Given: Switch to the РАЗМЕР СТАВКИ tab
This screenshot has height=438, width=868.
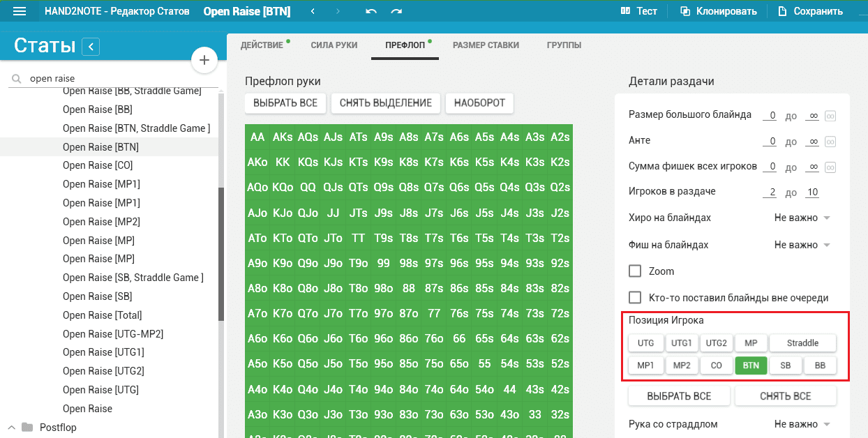Looking at the screenshot, I should 486,45.
